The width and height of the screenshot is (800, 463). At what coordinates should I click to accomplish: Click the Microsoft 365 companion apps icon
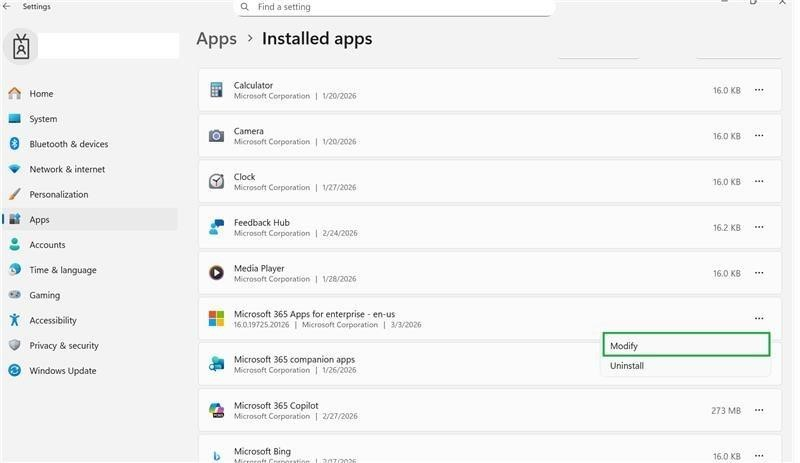(x=216, y=364)
